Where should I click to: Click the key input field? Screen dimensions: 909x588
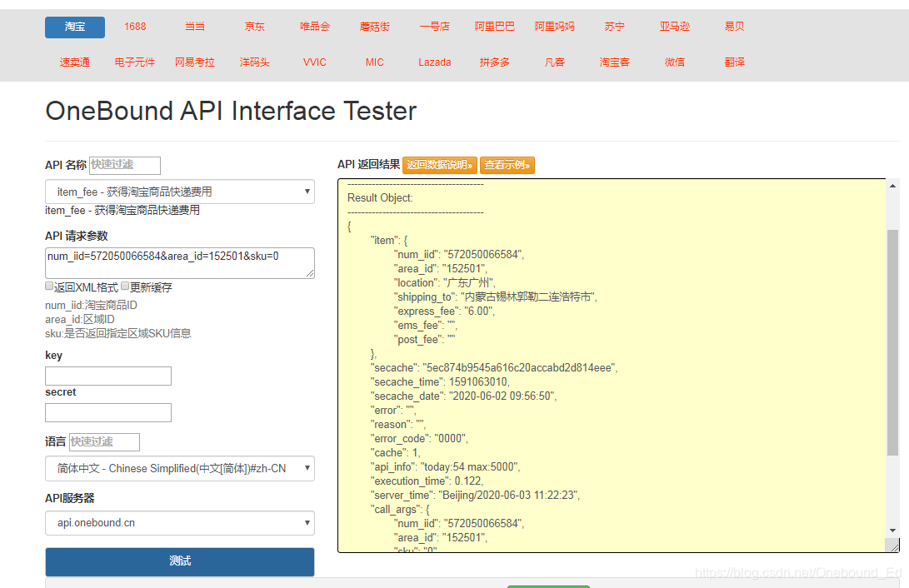tap(108, 376)
